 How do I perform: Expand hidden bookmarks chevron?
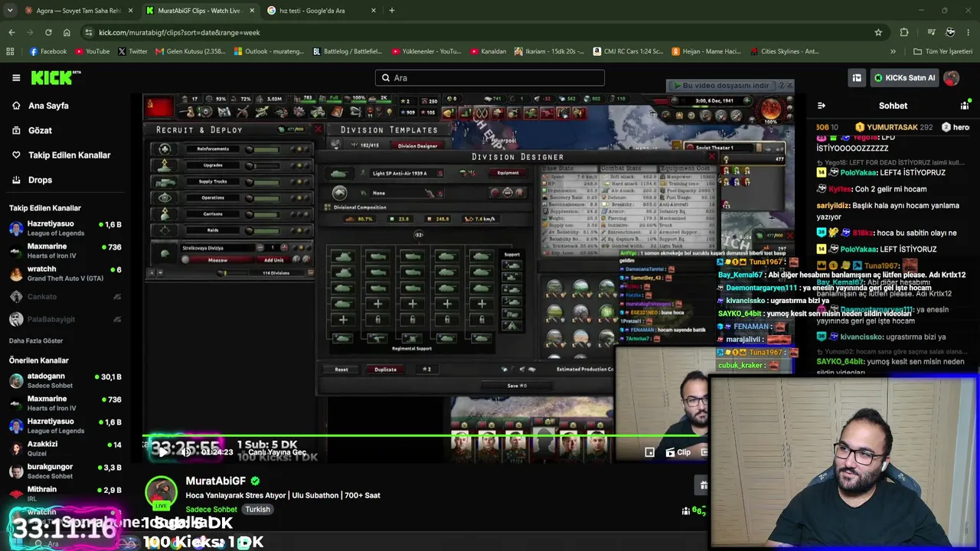893,51
